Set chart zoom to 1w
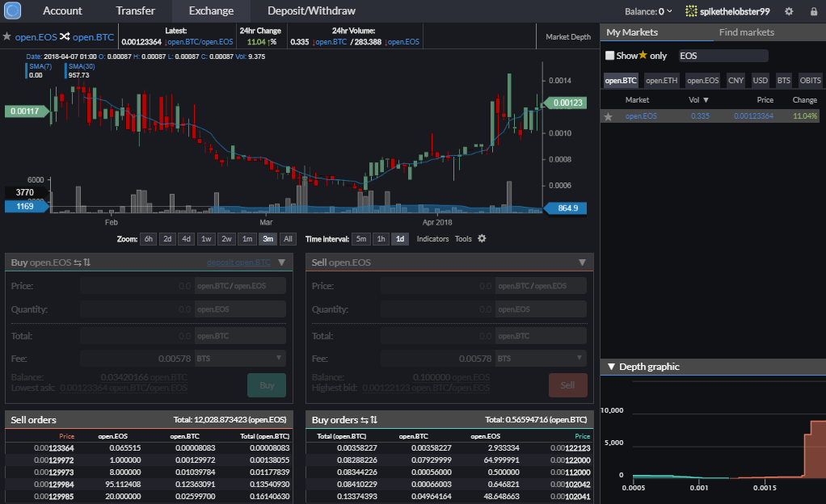Screen dimensions: 826x504 (x=206, y=239)
